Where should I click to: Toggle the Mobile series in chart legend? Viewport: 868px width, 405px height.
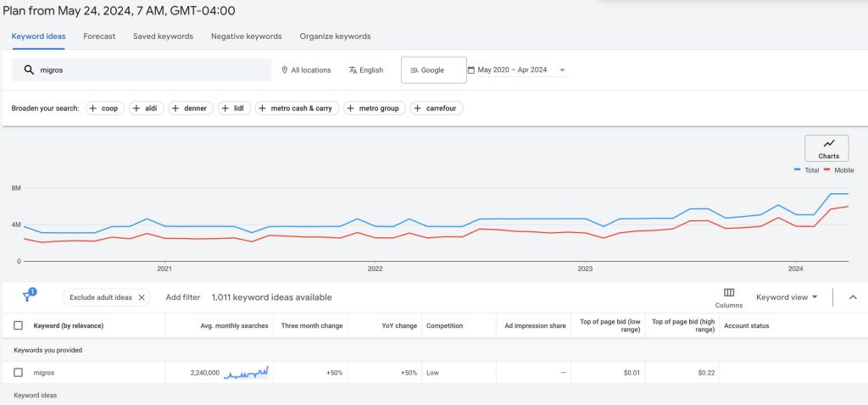point(839,170)
